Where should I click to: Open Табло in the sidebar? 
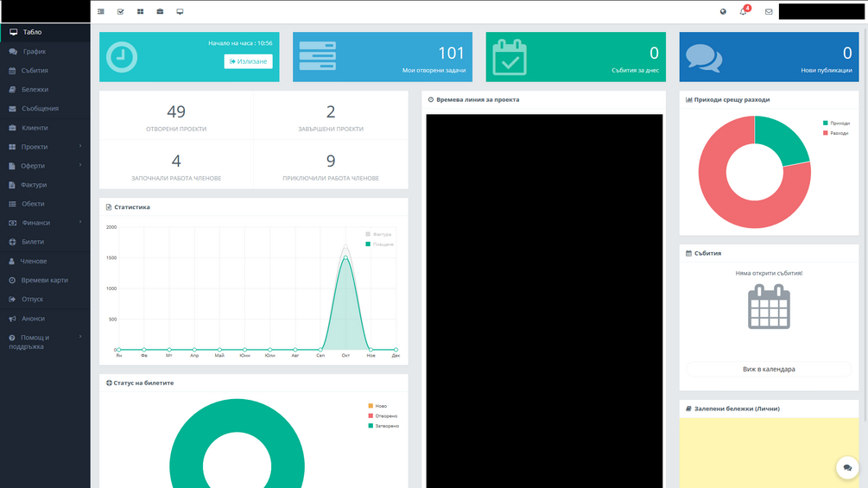[46, 32]
